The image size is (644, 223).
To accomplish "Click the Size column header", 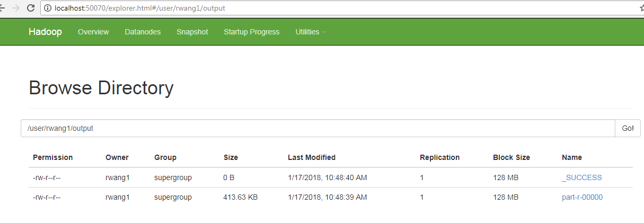I will click(x=231, y=157).
